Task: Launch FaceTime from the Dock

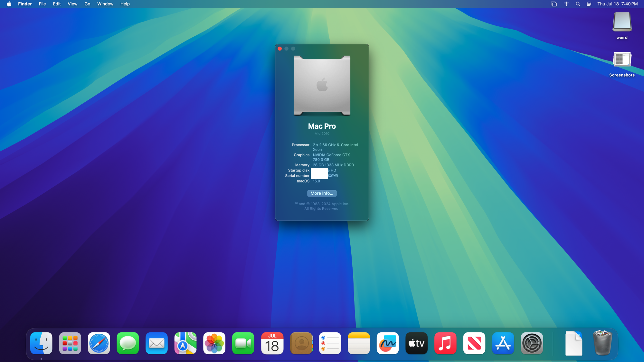Action: [243, 343]
